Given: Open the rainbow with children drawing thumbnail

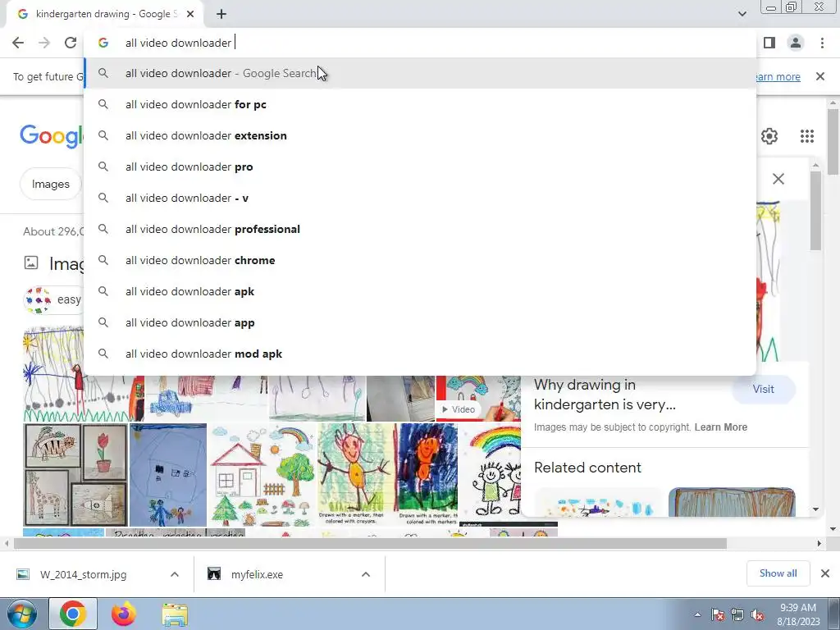Looking at the screenshot, I should pyautogui.click(x=490, y=472).
